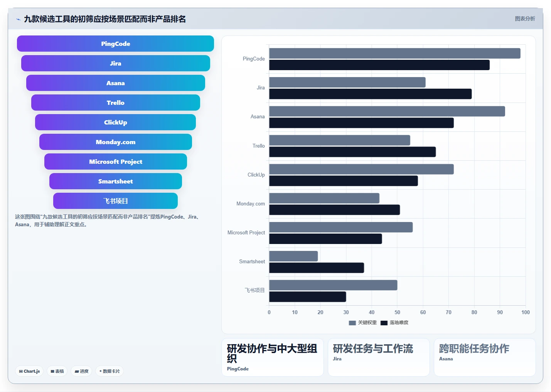The width and height of the screenshot is (551, 392).
Task: Toggle the 关键权重 legend item
Action: point(363,323)
